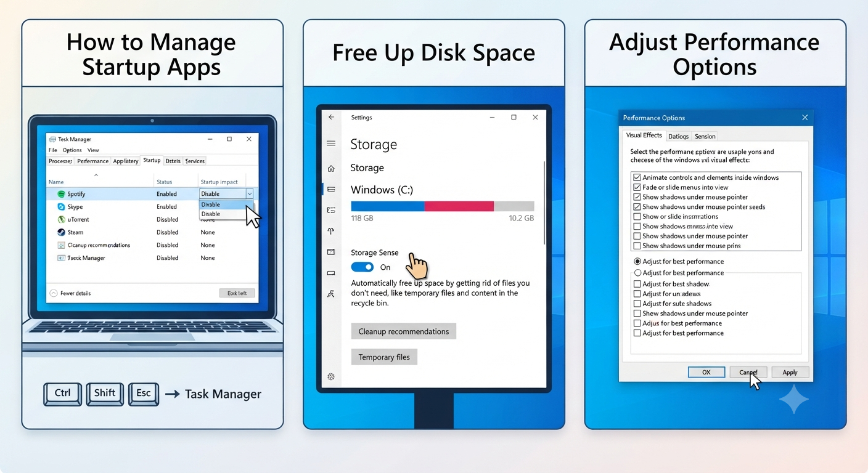Viewport: 868px width, 473px height.
Task: Check Show or slide insmrations box
Action: 637,217
